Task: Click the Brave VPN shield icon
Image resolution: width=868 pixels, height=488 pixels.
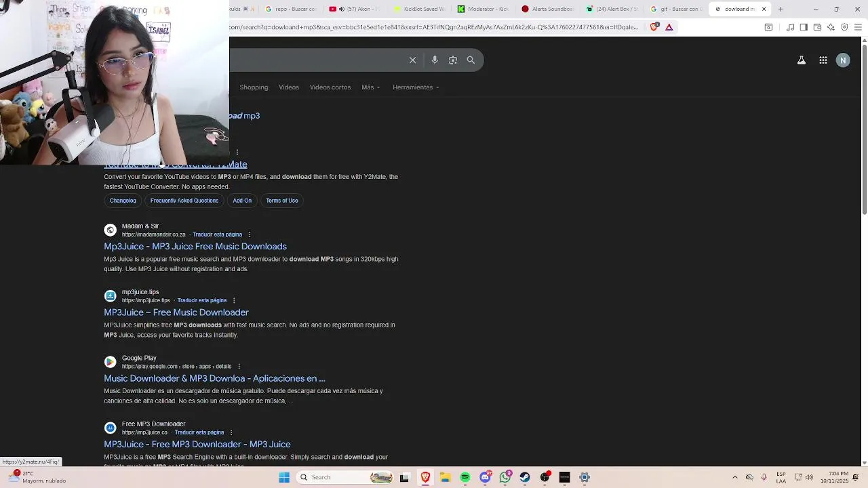Action: click(844, 27)
